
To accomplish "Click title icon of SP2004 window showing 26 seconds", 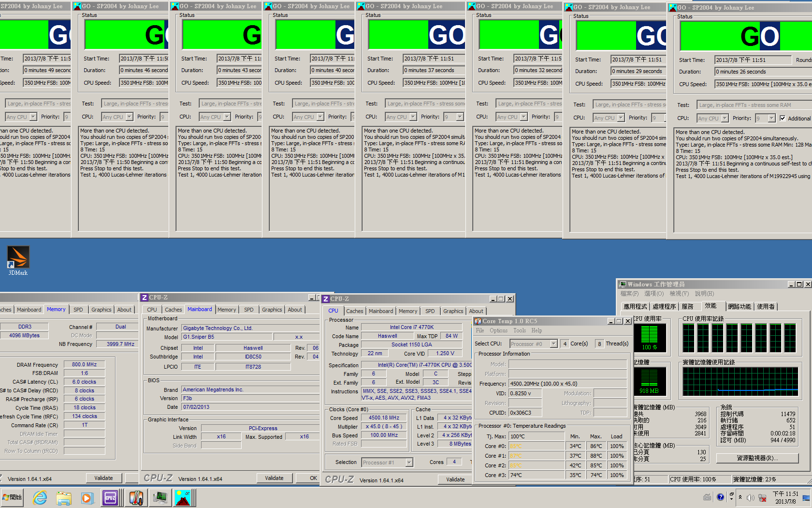I will 672,8.
